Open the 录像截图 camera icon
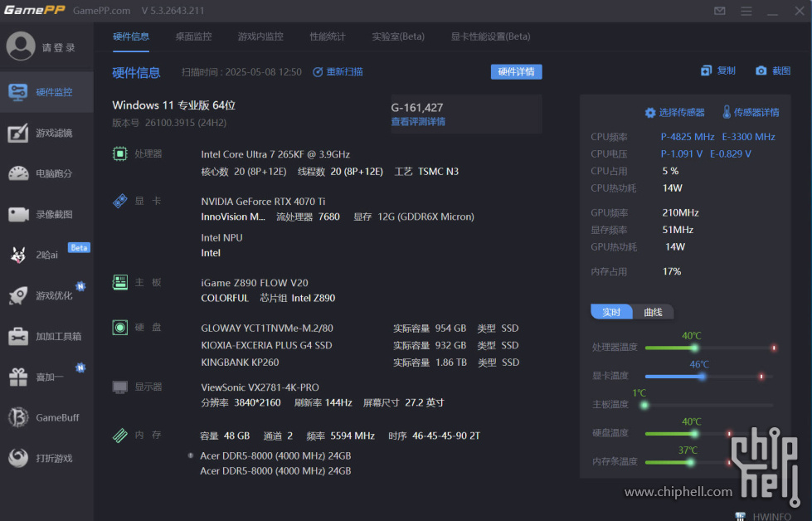 pyautogui.click(x=18, y=214)
